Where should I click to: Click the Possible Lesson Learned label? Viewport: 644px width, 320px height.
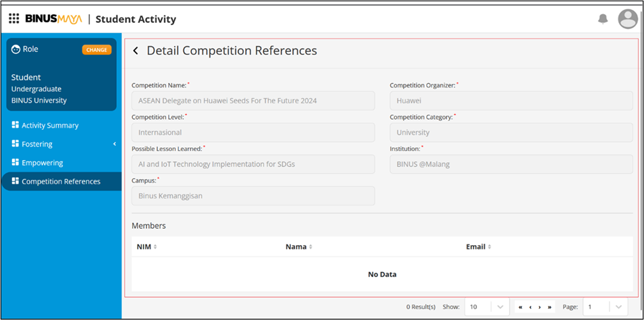167,149
